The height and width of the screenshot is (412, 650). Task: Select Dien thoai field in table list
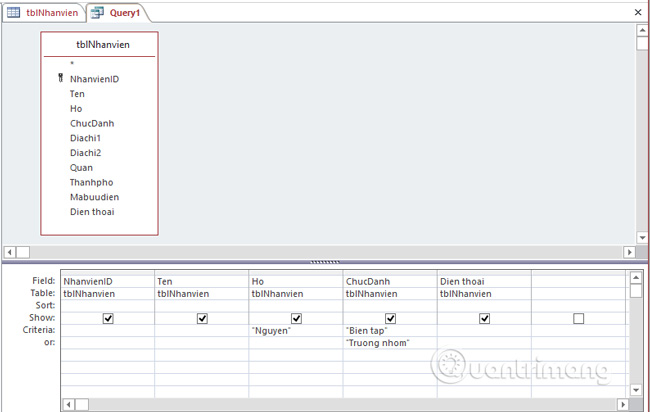click(x=92, y=212)
